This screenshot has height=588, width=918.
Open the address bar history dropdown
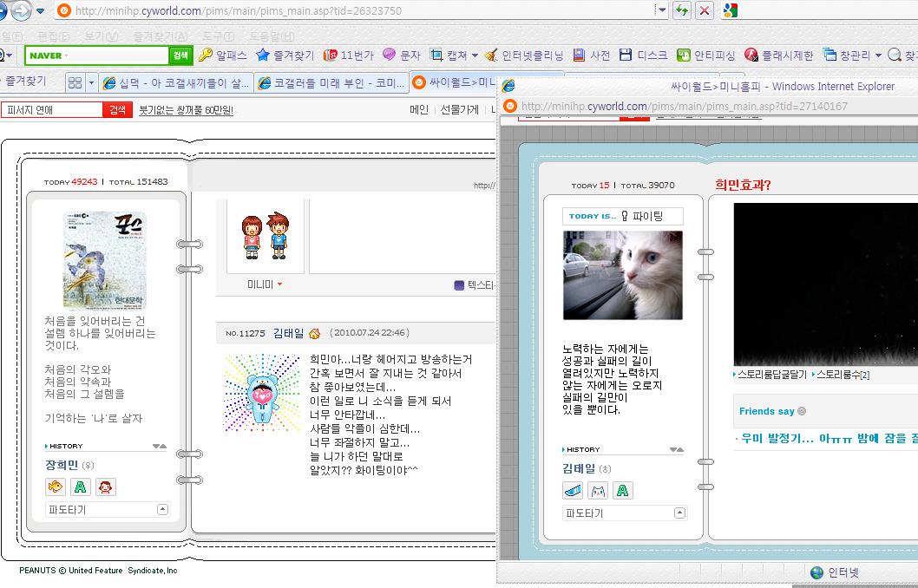coord(661,10)
